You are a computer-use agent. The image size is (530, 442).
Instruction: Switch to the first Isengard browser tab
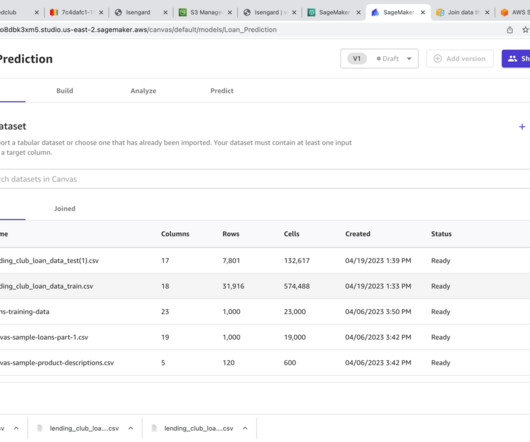coord(138,13)
